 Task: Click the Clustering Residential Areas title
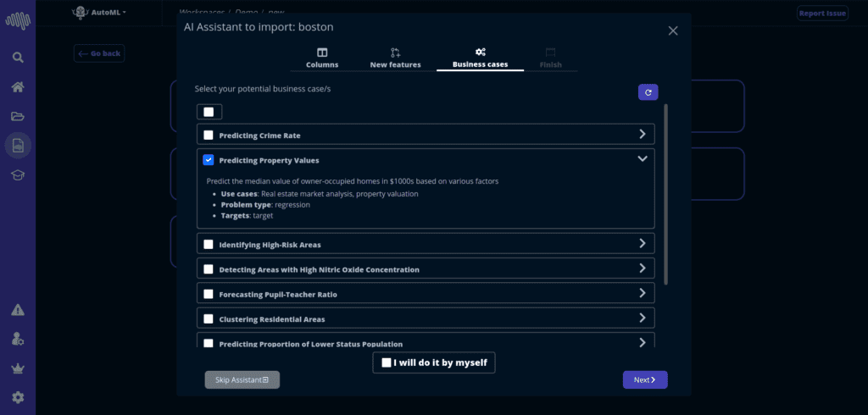[x=272, y=319]
